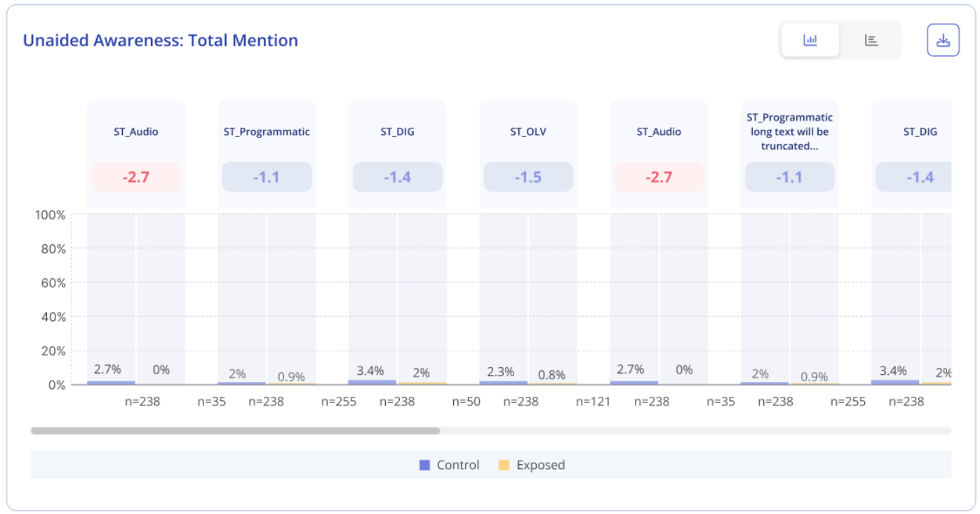Click the 100% y-axis label

tap(50, 215)
